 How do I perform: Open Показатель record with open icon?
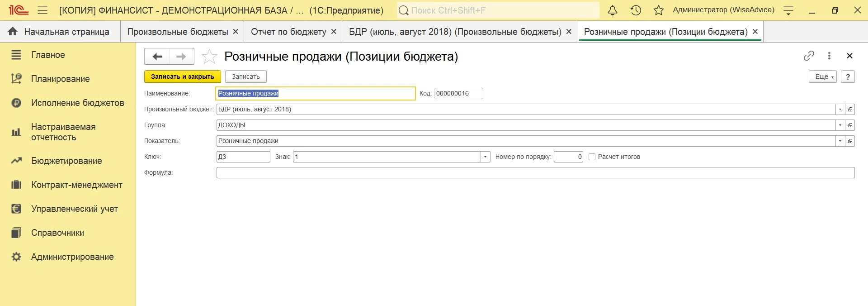(850, 141)
